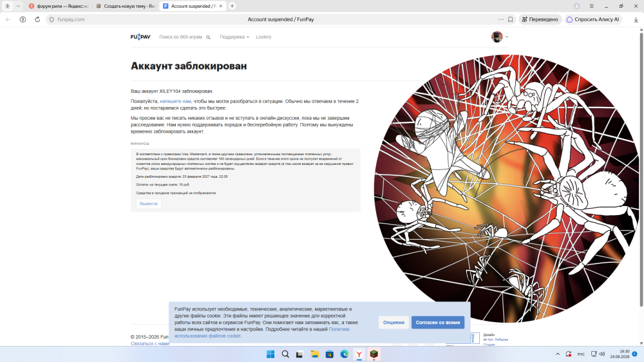The image size is (644, 362).
Task: Click the Вывести button
Action: pos(148,204)
